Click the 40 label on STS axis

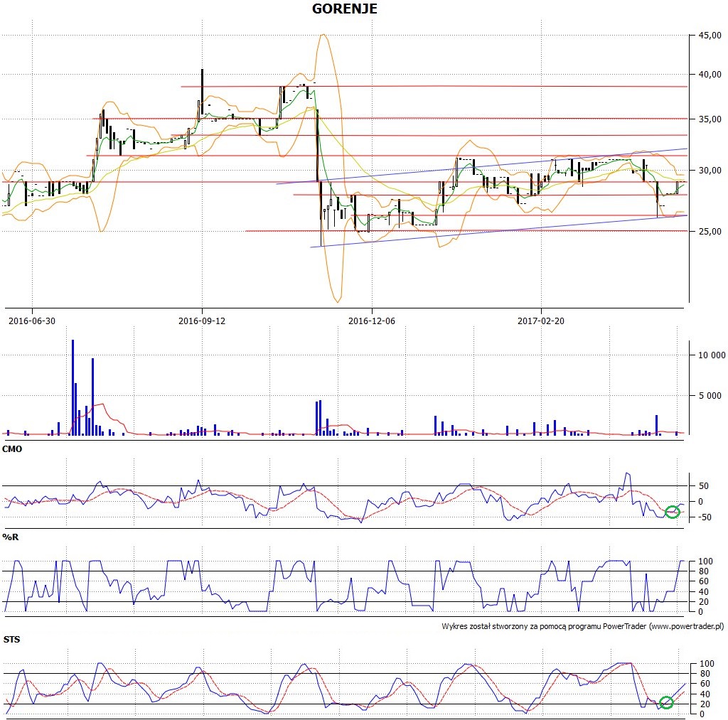pos(704,694)
